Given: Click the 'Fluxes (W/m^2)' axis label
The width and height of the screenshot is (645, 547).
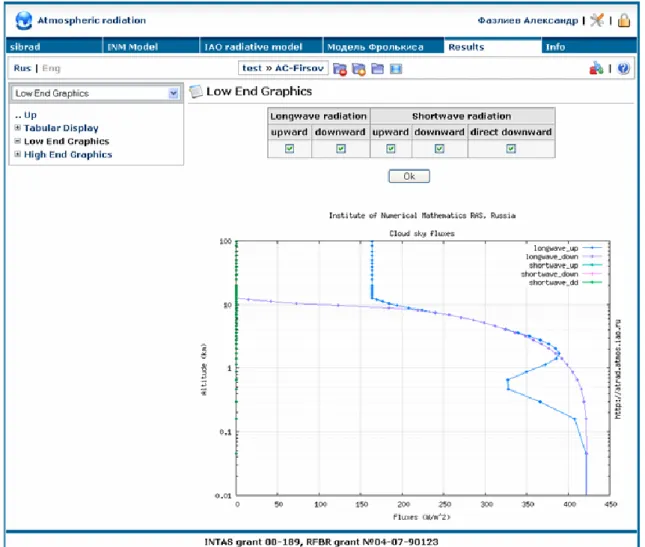Looking at the screenshot, I should 422,517.
